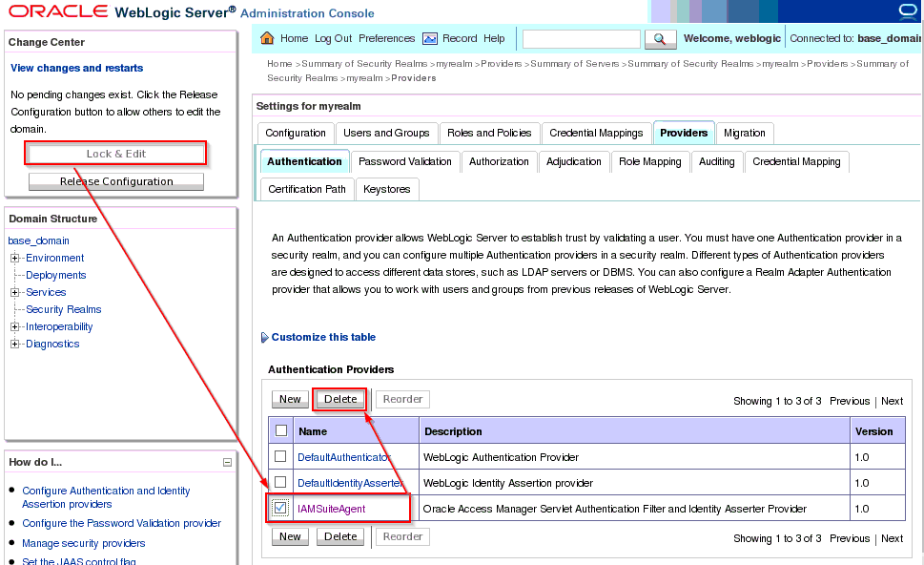The height and width of the screenshot is (565, 924).
Task: Toggle the select-all checkbox in table header
Action: (x=280, y=431)
